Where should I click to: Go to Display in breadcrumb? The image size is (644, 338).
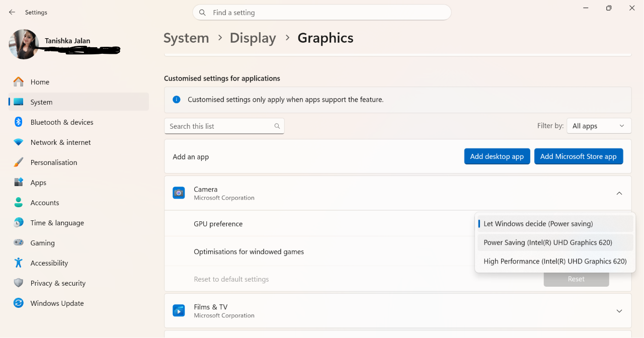tap(253, 38)
